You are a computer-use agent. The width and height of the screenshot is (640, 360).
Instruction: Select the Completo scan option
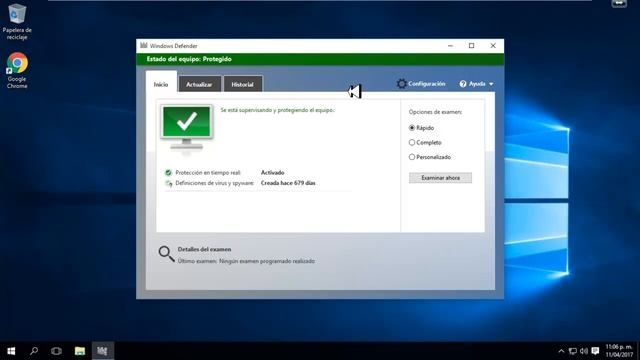click(412, 142)
